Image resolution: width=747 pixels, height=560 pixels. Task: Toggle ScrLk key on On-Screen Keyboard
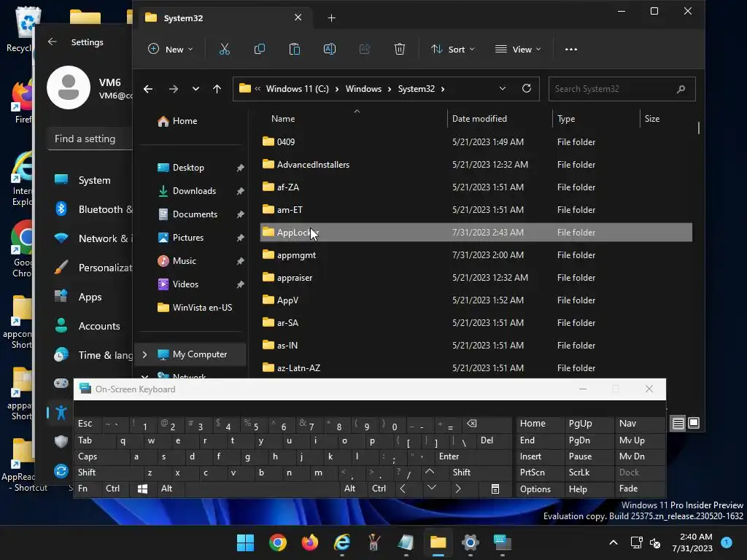click(x=589, y=472)
